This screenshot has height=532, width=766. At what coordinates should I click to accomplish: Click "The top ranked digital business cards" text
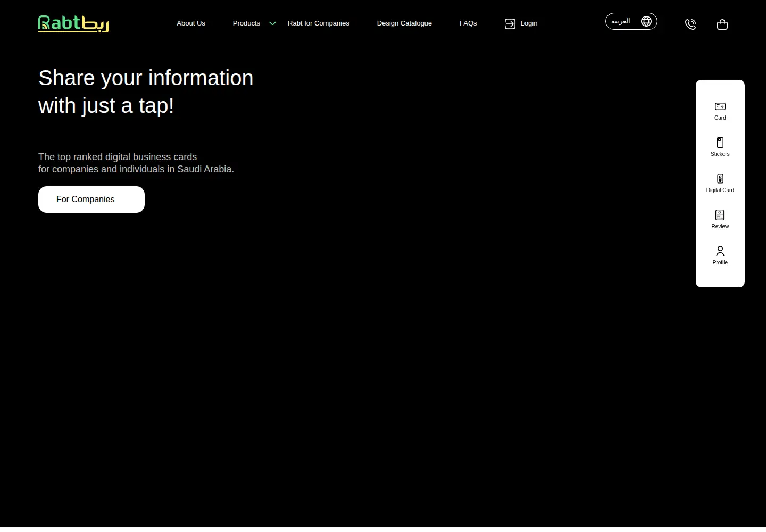(x=118, y=157)
